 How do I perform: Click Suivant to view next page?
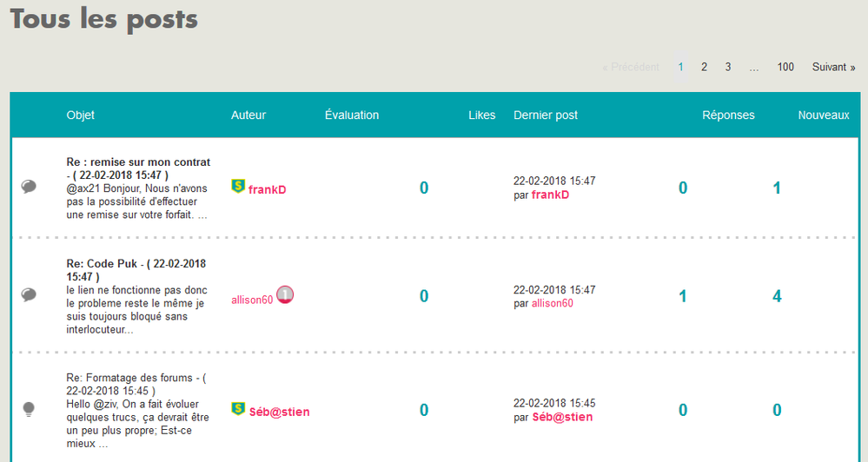click(833, 67)
